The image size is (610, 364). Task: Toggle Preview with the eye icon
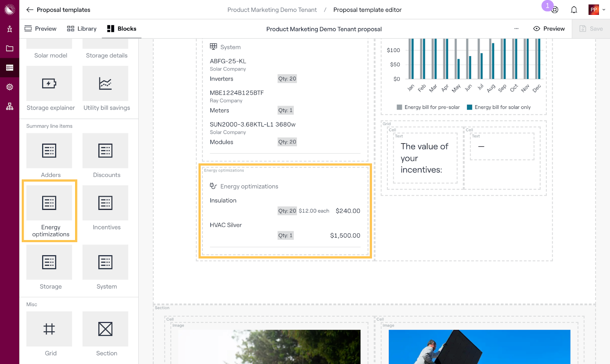[549, 29]
